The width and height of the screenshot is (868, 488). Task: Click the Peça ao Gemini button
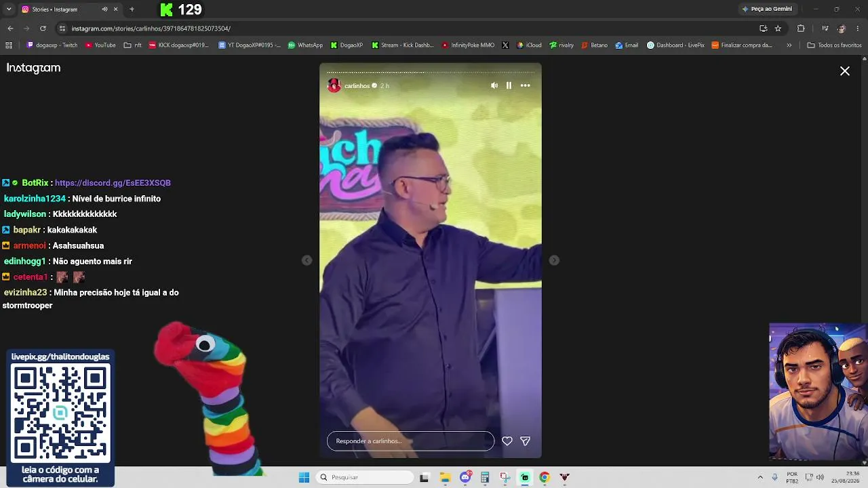point(767,9)
